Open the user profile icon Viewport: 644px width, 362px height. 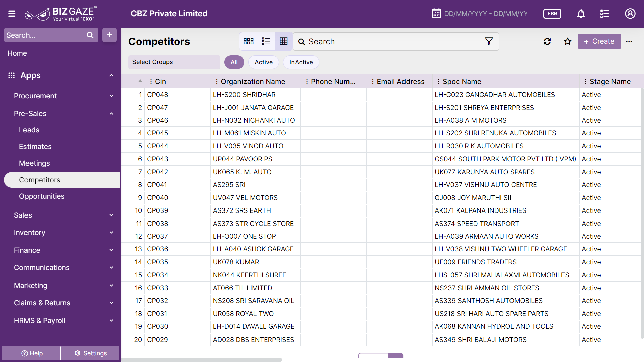tap(630, 14)
